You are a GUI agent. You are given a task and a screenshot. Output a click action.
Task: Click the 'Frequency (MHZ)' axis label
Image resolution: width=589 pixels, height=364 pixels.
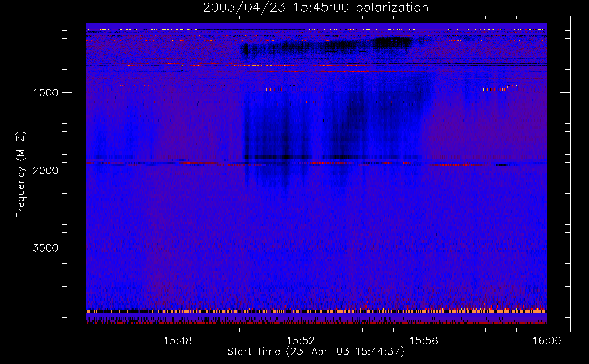coord(20,175)
